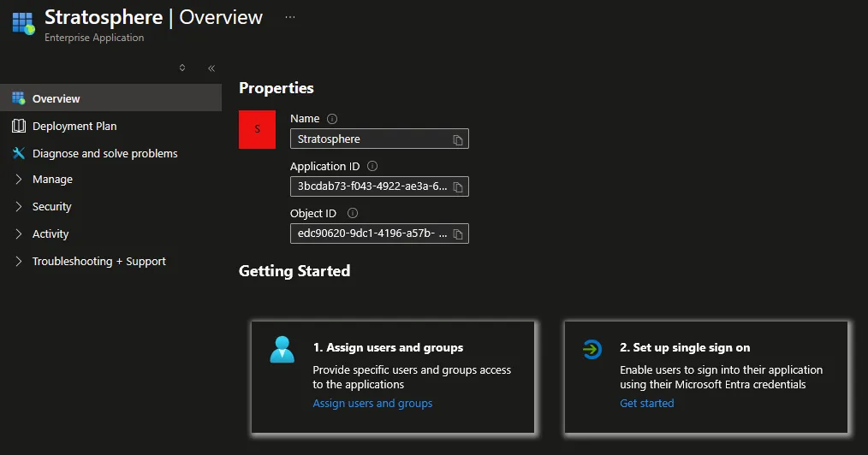
Task: Open the Manage menu item
Action: coord(52,179)
